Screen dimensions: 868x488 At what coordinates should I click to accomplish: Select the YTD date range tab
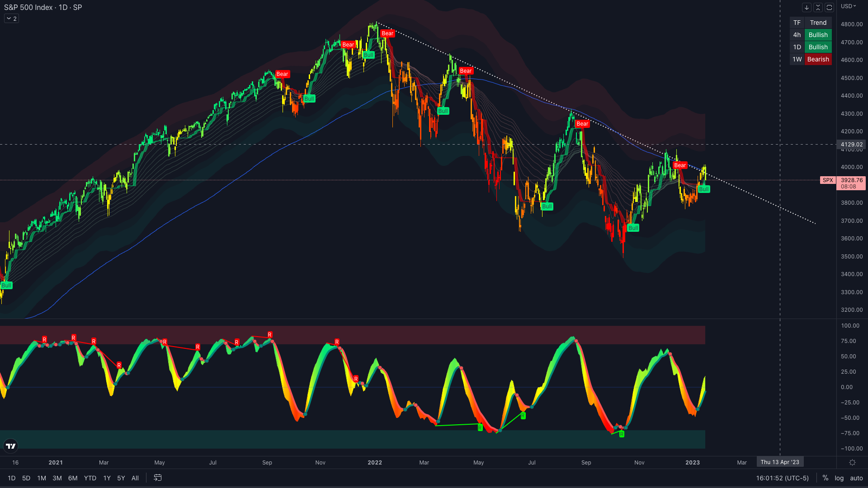(90, 478)
